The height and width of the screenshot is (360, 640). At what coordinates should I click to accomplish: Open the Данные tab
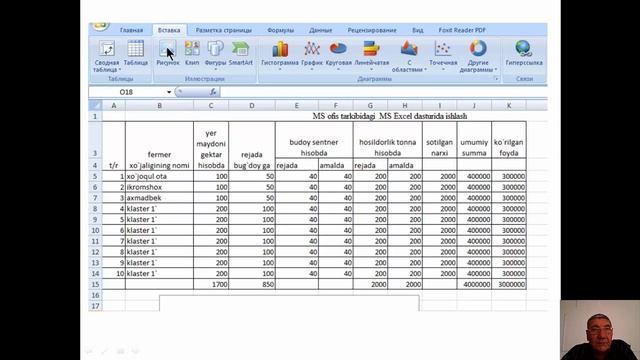coord(320,30)
